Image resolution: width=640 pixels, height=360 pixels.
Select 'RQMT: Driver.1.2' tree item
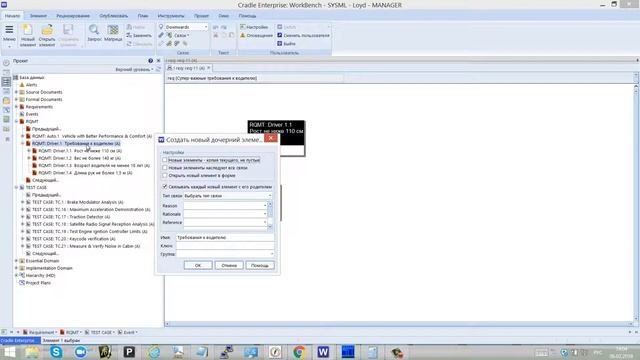coord(80,158)
